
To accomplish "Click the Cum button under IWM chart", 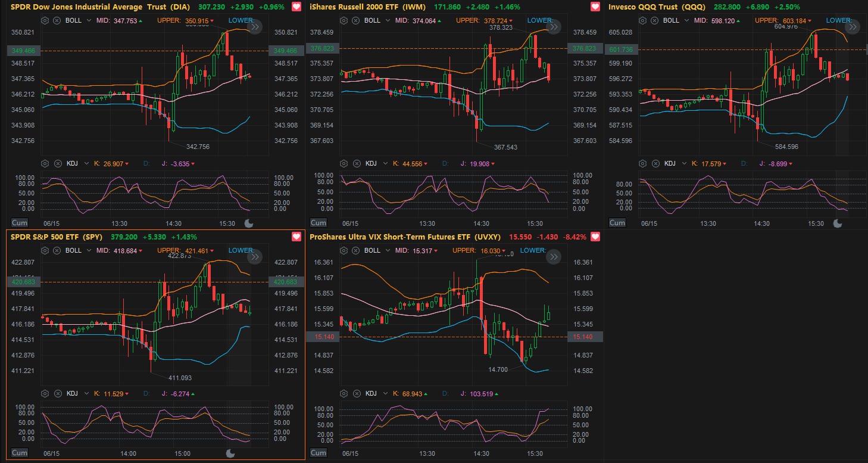I will tap(318, 223).
